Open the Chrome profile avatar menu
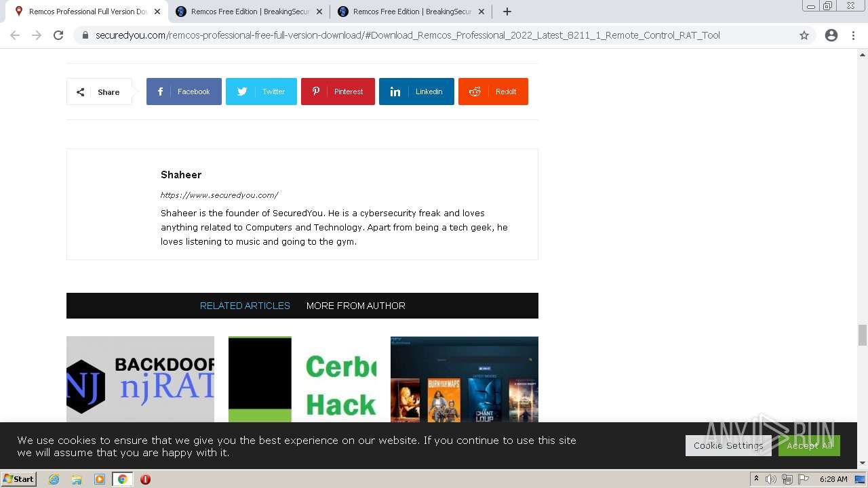The image size is (868, 488). pyautogui.click(x=831, y=35)
